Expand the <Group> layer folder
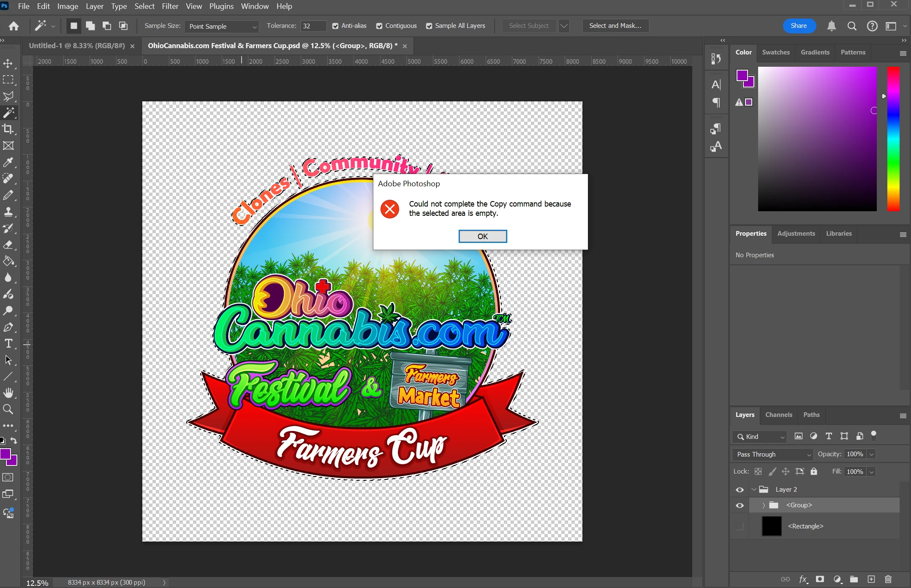The image size is (911, 588). pos(764,505)
